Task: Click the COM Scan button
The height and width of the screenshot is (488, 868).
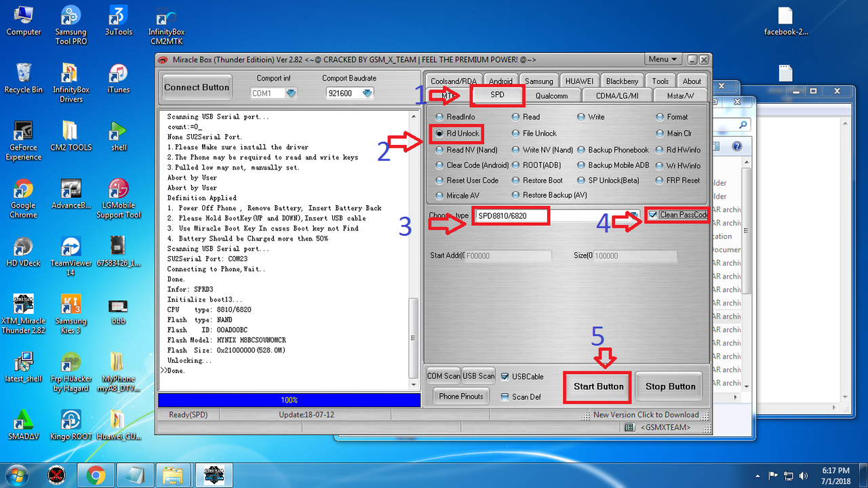Action: [x=443, y=376]
